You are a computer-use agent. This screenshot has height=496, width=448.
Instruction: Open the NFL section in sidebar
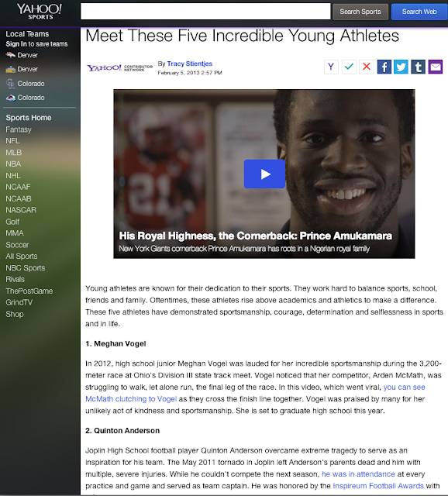pos(12,141)
